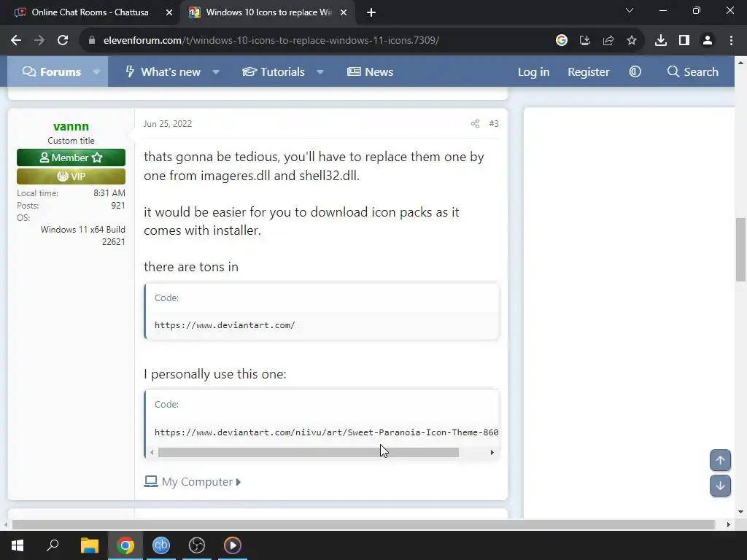The image size is (747, 560).
Task: Expand the My Computer details
Action: 193,482
